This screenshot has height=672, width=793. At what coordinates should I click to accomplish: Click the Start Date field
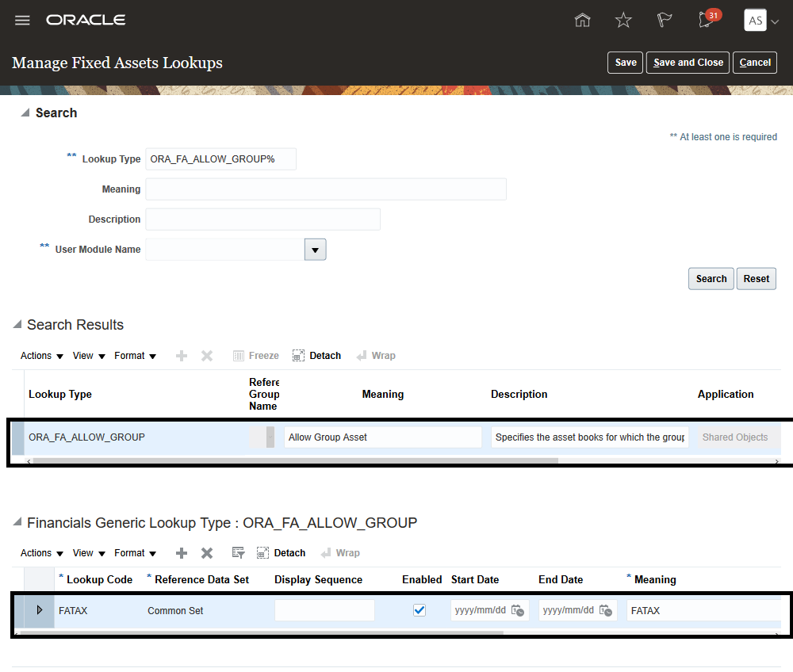click(481, 610)
